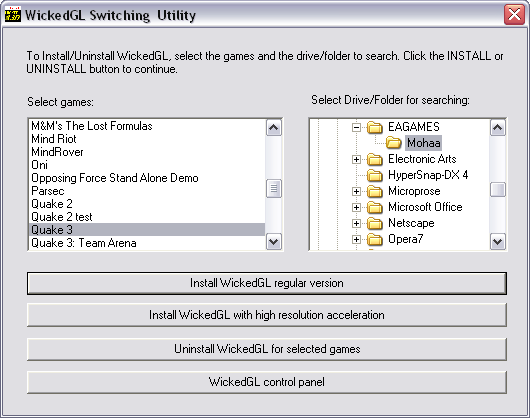
Task: Install WickedGL with high resolution acceleration
Action: click(267, 315)
